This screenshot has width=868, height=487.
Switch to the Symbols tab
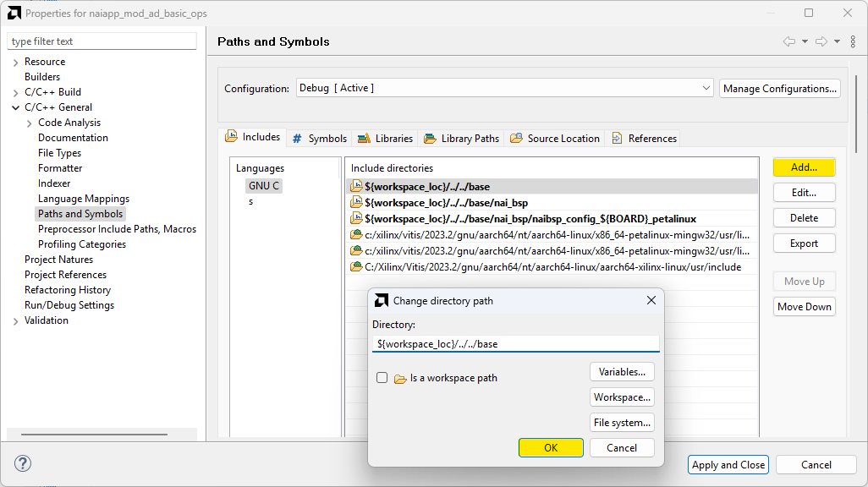click(x=319, y=139)
